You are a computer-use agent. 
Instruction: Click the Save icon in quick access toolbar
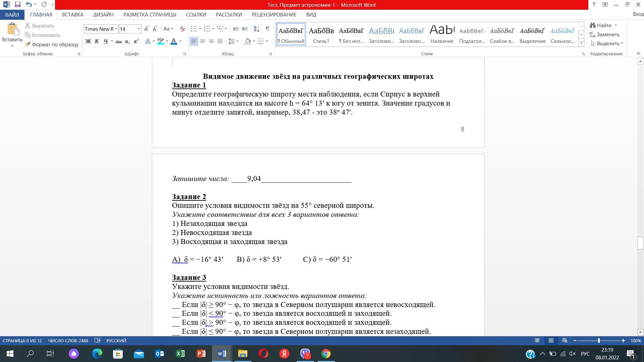point(18,5)
